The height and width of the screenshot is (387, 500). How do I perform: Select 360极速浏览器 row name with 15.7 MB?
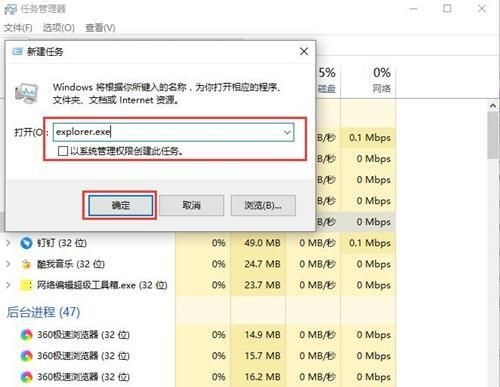(x=83, y=356)
